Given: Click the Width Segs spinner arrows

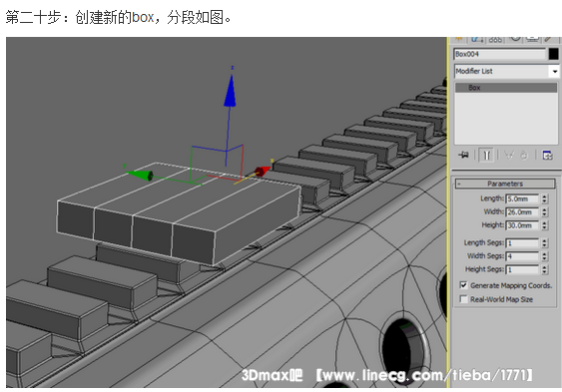Looking at the screenshot, I should 544,256.
